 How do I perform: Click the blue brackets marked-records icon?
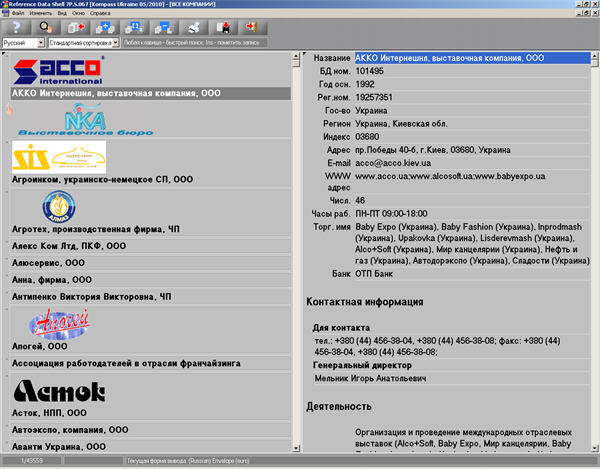pyautogui.click(x=134, y=28)
